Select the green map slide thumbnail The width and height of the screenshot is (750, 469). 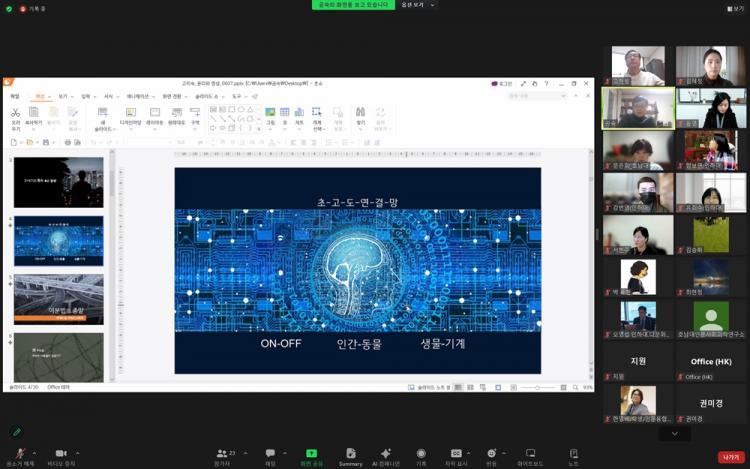pos(58,358)
